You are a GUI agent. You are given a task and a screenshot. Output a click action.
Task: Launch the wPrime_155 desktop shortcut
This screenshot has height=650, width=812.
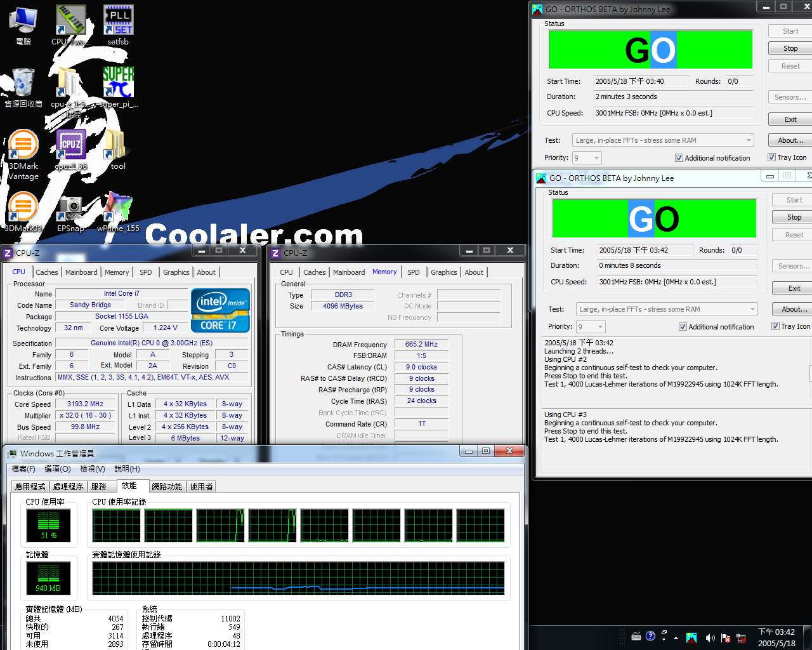point(118,211)
